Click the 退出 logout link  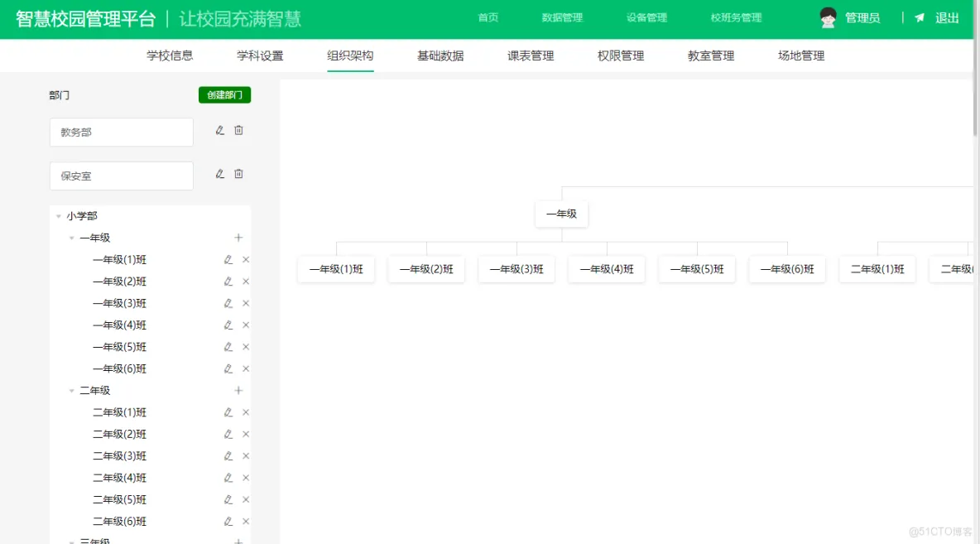947,18
